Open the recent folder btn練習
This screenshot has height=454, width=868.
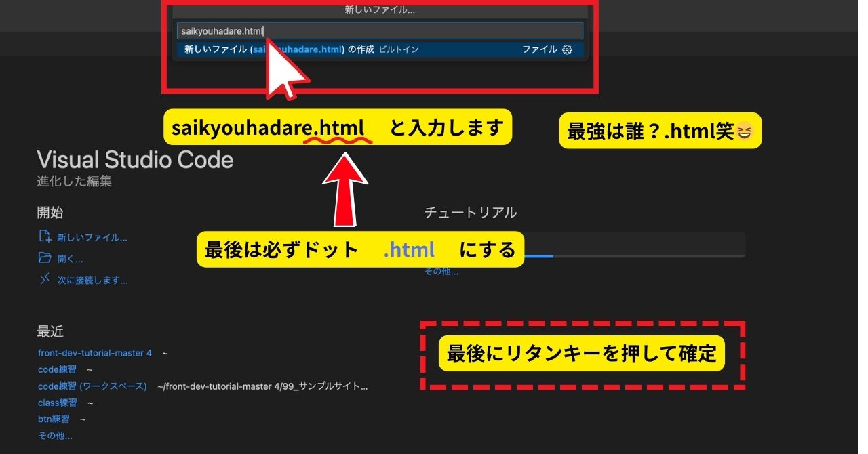click(54, 419)
